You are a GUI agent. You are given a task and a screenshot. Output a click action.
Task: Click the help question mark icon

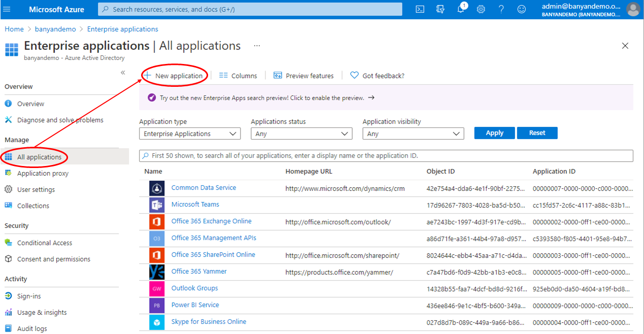coord(501,9)
